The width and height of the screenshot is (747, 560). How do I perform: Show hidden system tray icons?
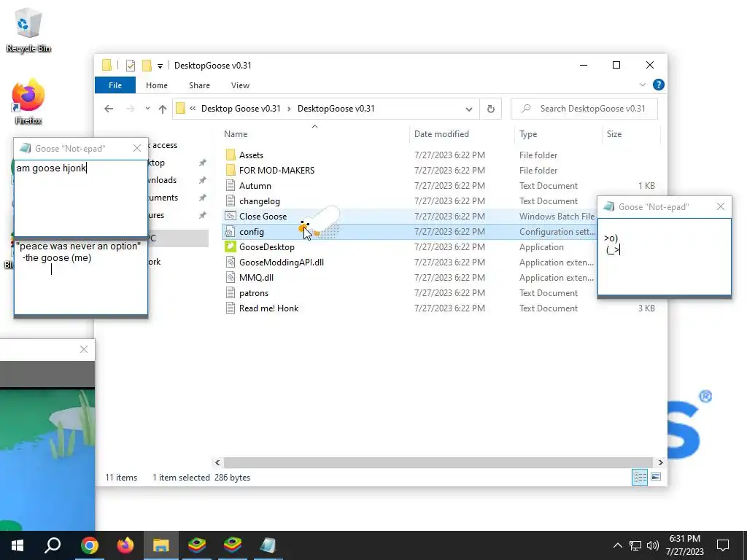617,545
